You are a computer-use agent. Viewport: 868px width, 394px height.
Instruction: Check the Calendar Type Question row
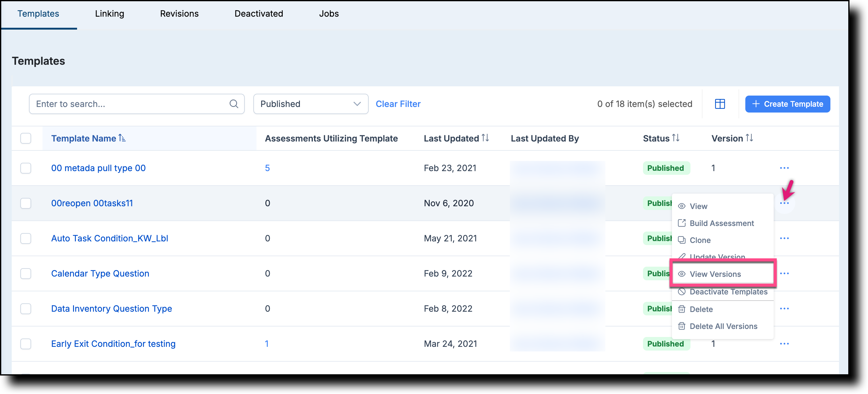pyautogui.click(x=26, y=273)
